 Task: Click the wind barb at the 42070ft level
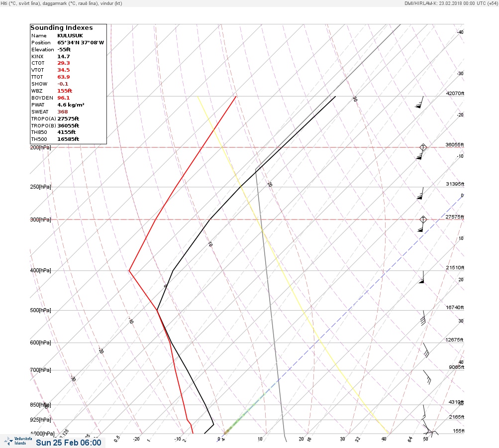pos(420,102)
